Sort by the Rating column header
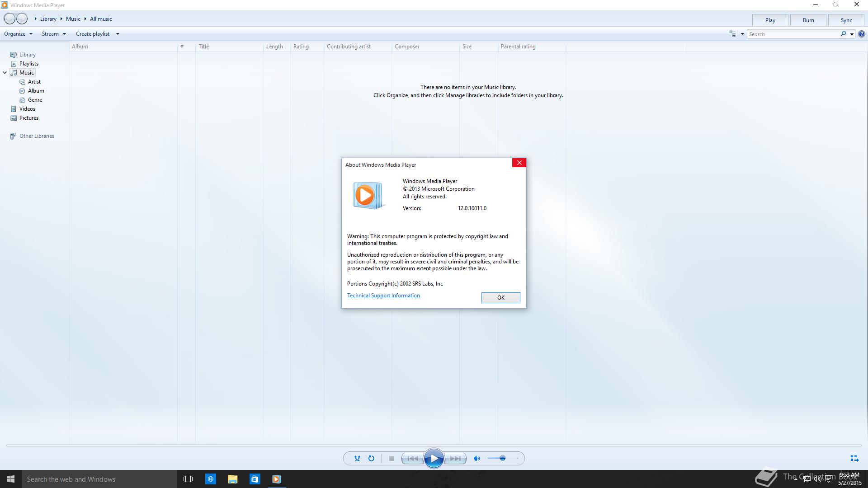This screenshot has width=868, height=488. point(307,47)
